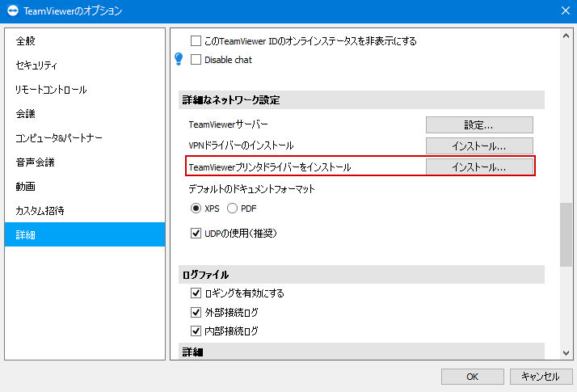Click the TeamViewer logo in title bar
The height and width of the screenshot is (392, 577).
tap(12, 11)
